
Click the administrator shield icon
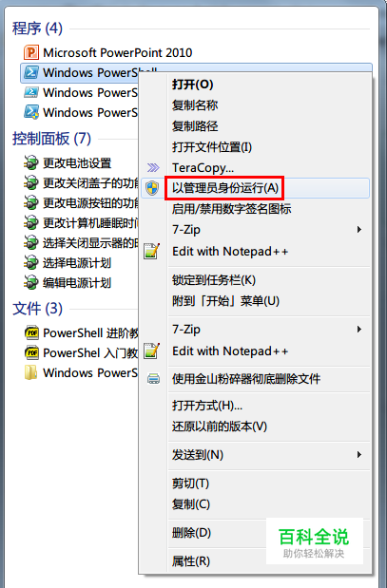152,188
